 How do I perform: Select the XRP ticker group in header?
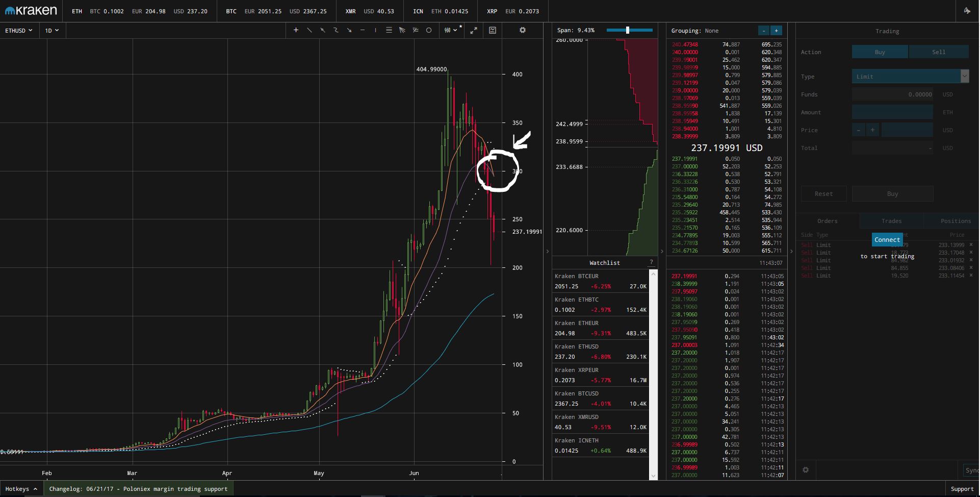[512, 11]
